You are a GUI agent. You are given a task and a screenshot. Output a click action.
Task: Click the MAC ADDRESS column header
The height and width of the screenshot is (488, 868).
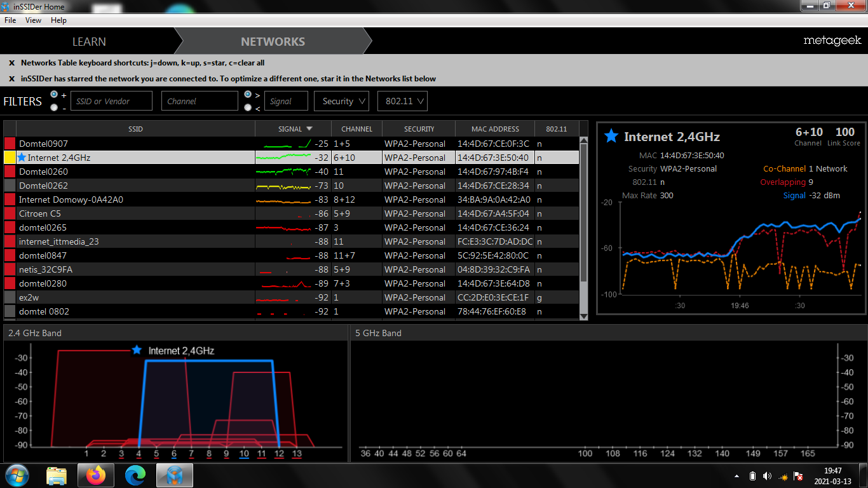[x=495, y=128]
